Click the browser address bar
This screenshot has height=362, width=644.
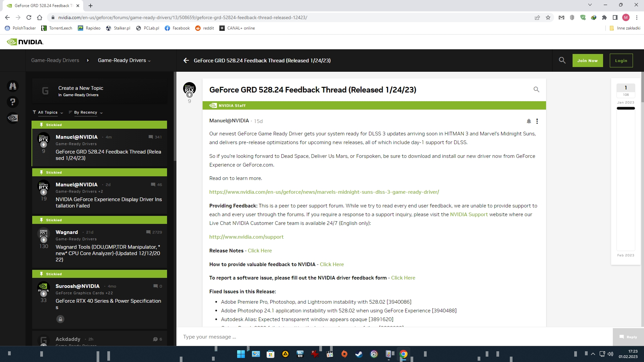tap(292, 17)
